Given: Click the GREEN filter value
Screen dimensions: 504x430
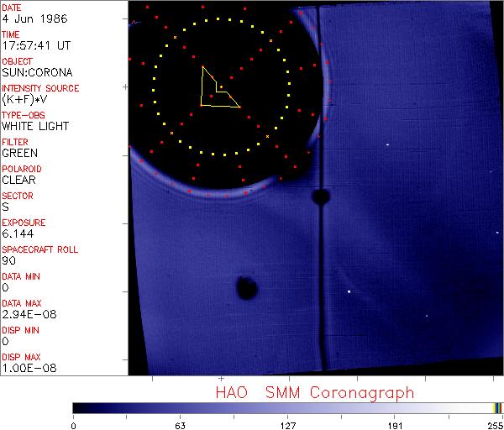Looking at the screenshot, I should [19, 153].
